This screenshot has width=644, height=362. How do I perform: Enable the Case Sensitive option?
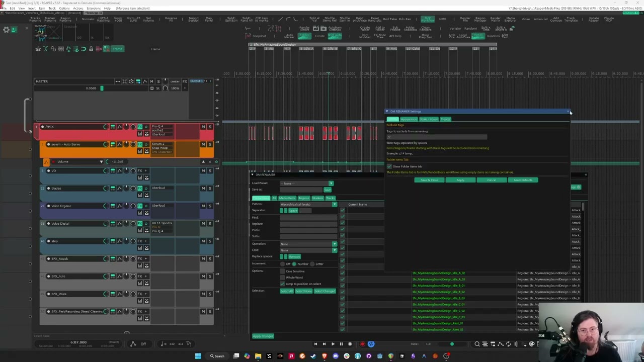[283, 271]
